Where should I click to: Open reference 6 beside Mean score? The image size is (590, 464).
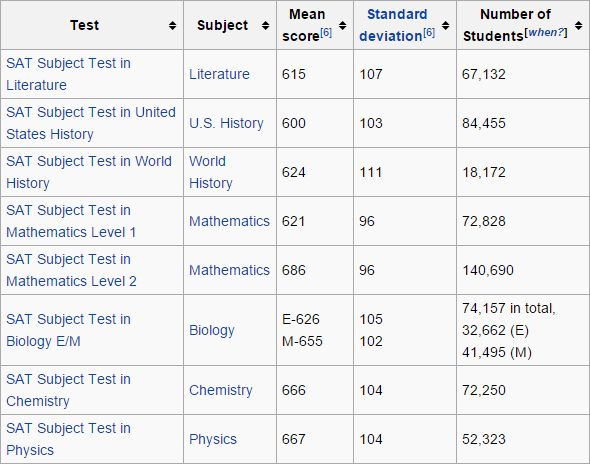point(326,33)
